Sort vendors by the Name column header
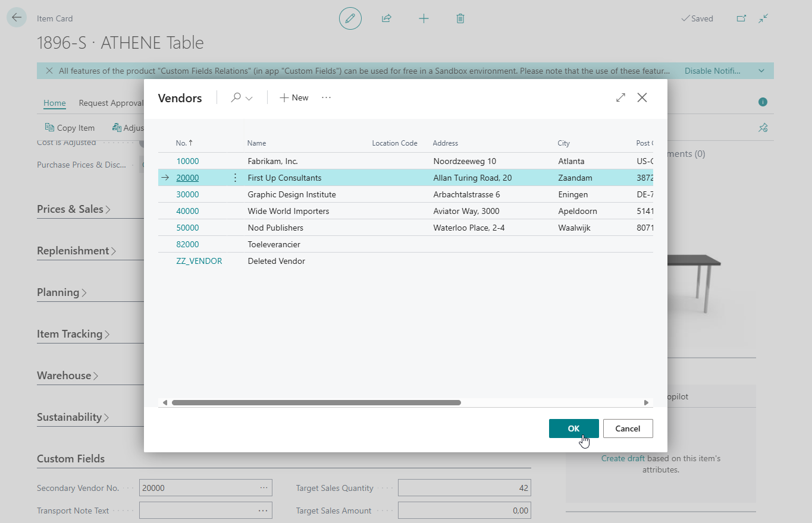Viewport: 812px width, 523px height. 257,143
